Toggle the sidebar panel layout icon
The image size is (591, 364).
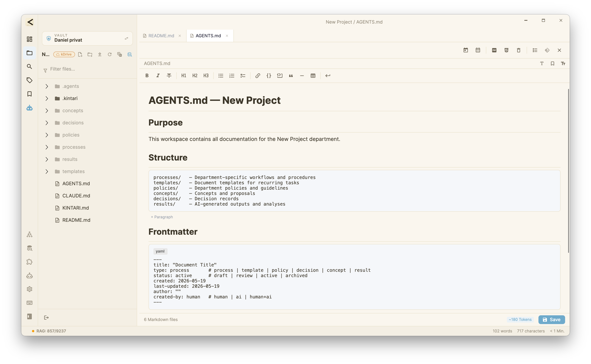pos(29,317)
